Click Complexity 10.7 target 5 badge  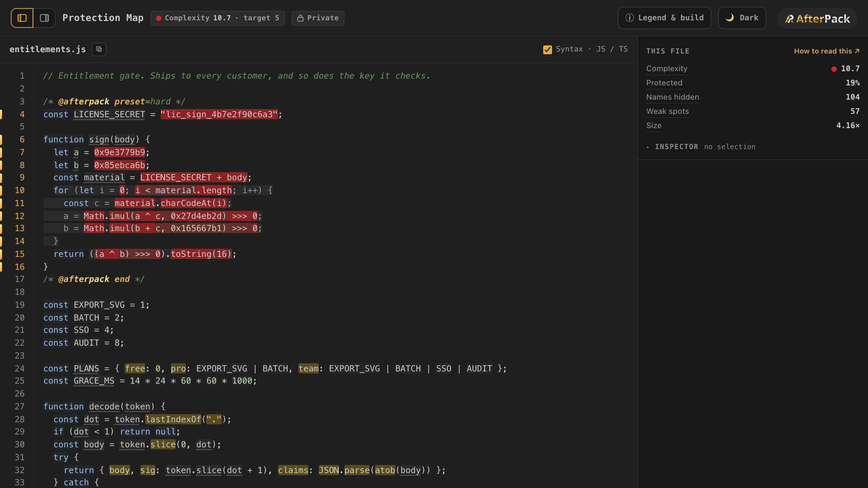pos(217,18)
